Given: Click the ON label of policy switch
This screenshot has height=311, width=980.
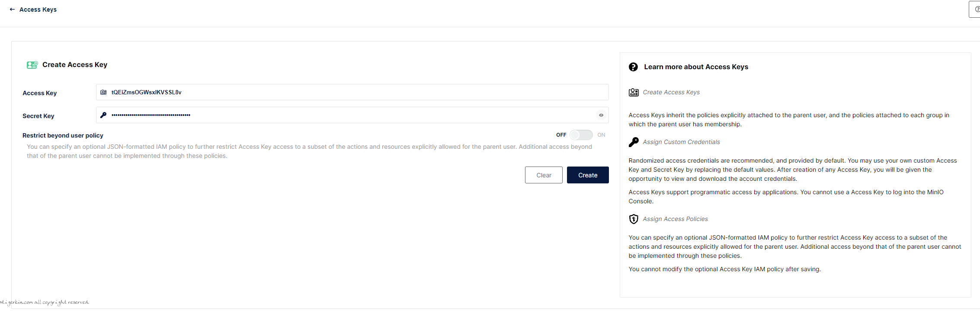Looking at the screenshot, I should (x=601, y=135).
